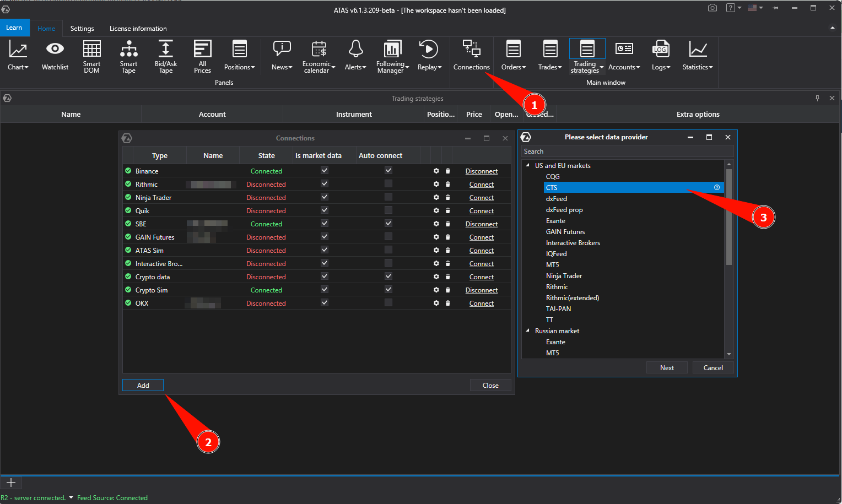Select Interactive Brokers in provider list
842x504 pixels.
(x=573, y=243)
